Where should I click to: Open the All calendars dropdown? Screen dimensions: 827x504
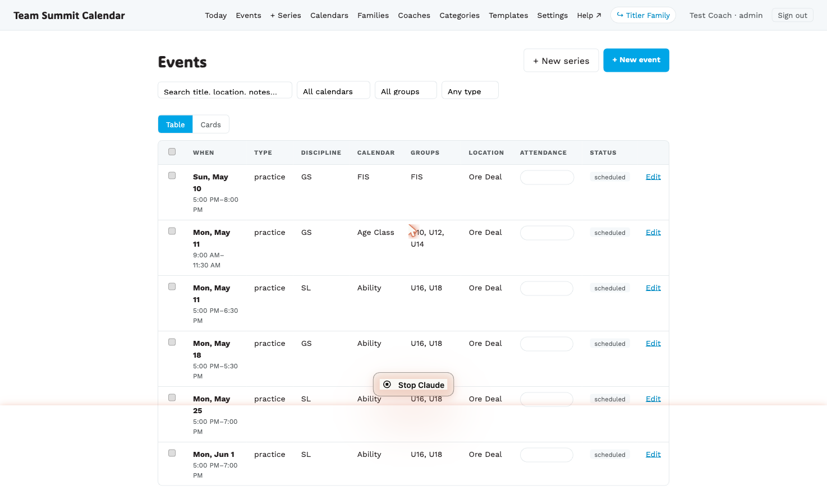point(333,91)
